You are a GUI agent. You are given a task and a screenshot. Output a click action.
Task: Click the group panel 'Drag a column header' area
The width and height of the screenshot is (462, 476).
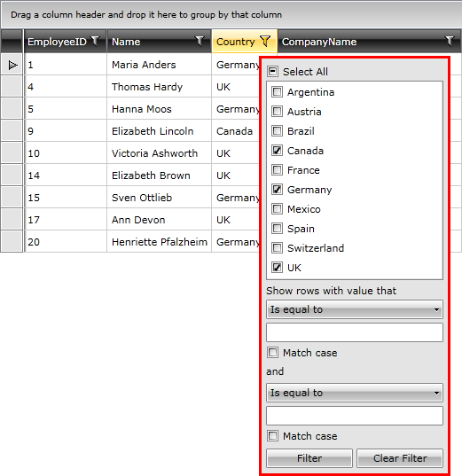(x=231, y=14)
